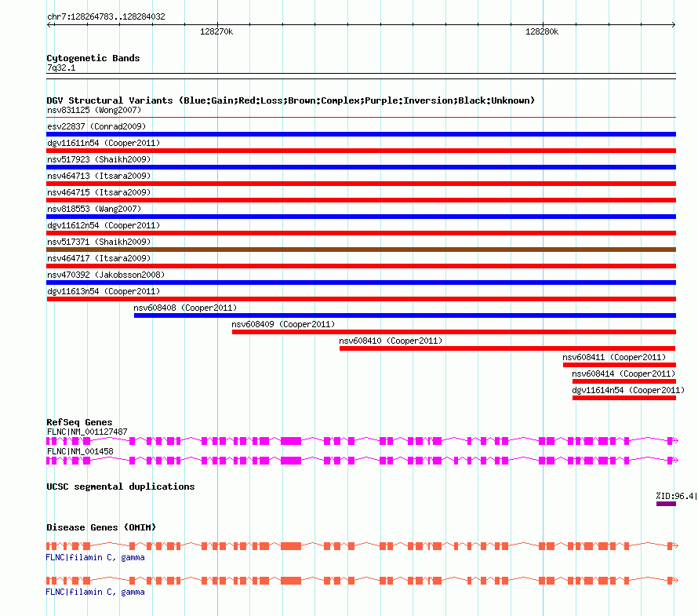698x616 pixels.
Task: Click the esv22837 (Conrad2009) blue gain bar
Action: tap(361, 134)
